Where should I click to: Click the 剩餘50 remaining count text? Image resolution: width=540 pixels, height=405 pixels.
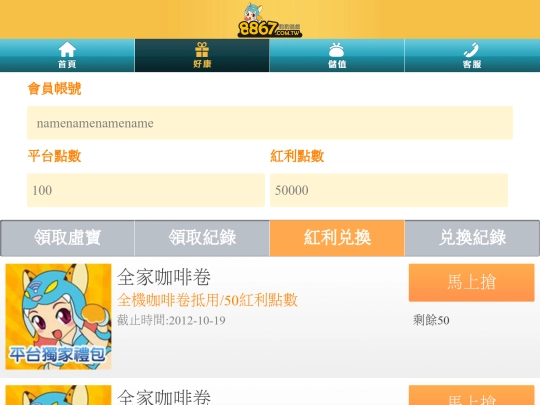431,320
